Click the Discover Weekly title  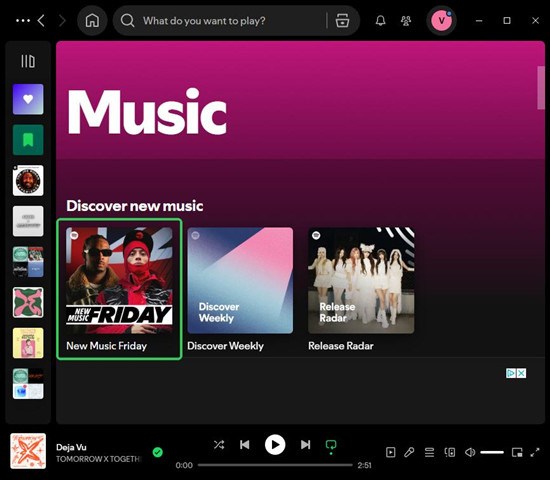(226, 346)
